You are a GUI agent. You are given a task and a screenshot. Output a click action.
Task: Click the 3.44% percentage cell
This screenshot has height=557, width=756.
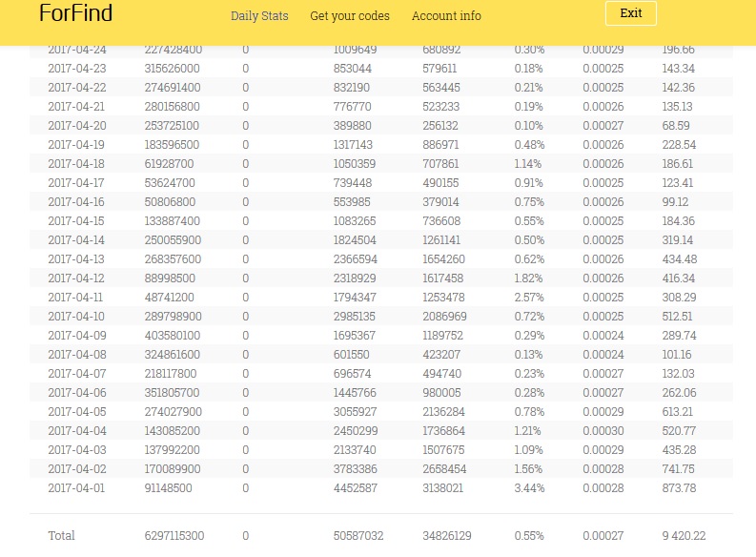[x=529, y=488]
